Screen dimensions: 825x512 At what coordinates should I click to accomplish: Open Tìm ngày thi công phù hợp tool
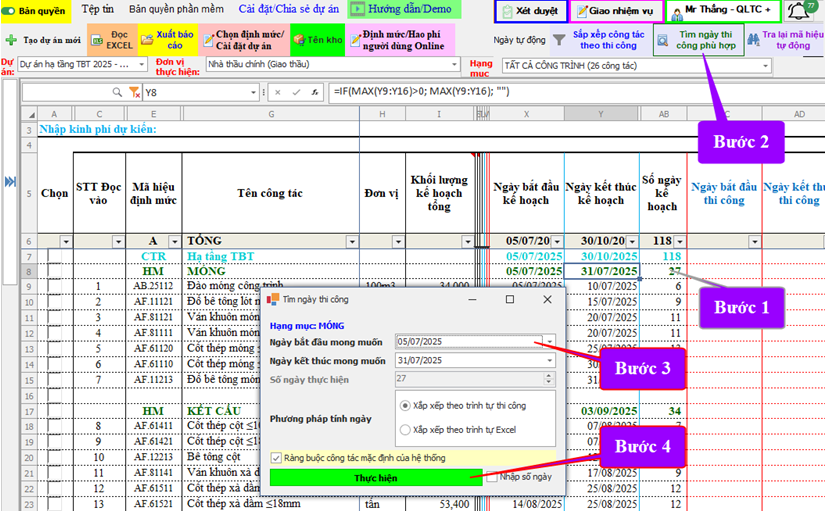coord(698,39)
